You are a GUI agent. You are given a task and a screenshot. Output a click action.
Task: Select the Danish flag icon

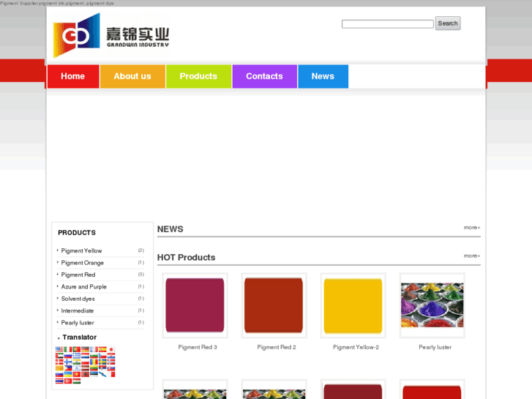(x=59, y=362)
